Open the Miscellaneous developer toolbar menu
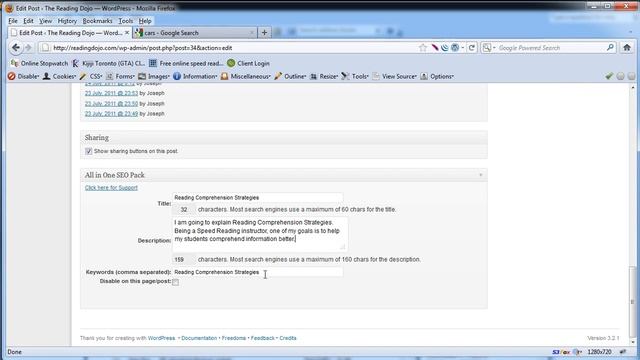 [x=246, y=76]
